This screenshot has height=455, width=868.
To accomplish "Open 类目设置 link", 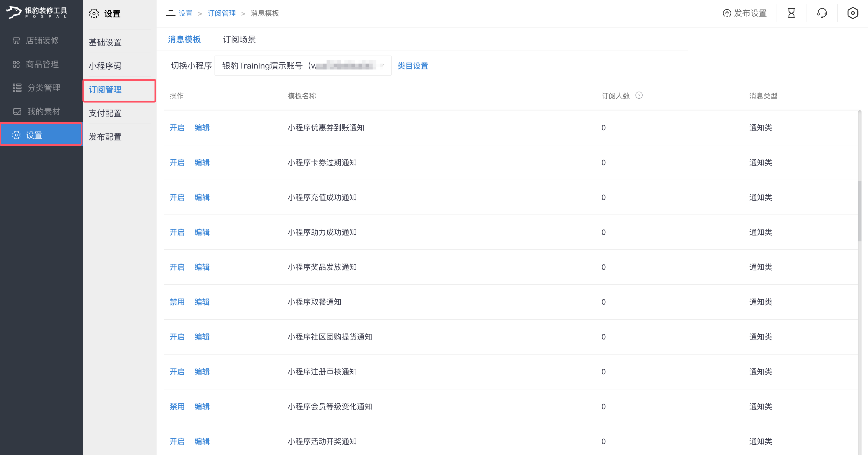I will [412, 66].
